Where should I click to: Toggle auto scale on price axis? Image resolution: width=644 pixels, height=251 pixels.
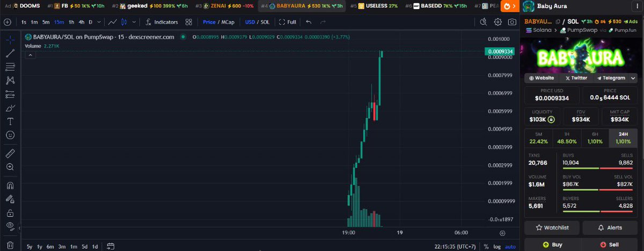point(510,246)
